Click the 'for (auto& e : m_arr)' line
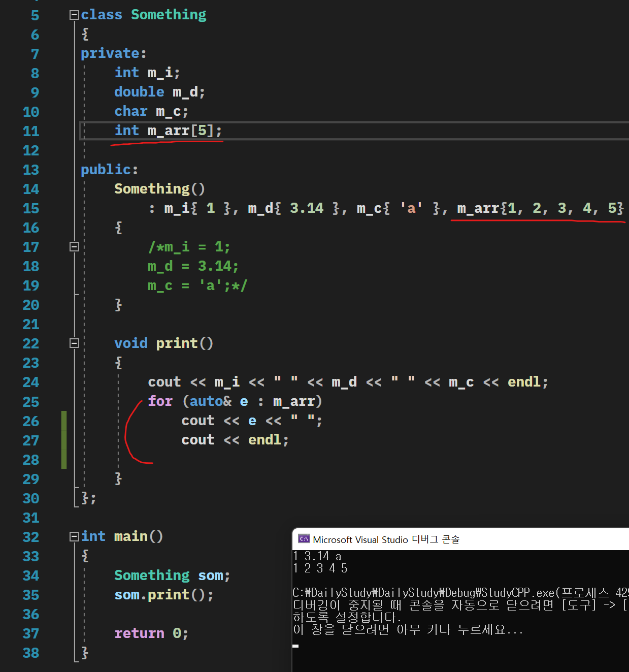The width and height of the screenshot is (629, 672). click(x=235, y=401)
